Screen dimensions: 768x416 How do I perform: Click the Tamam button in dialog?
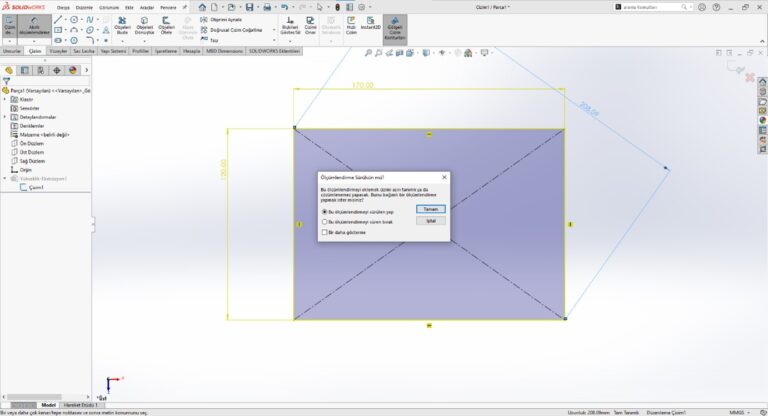(430, 209)
